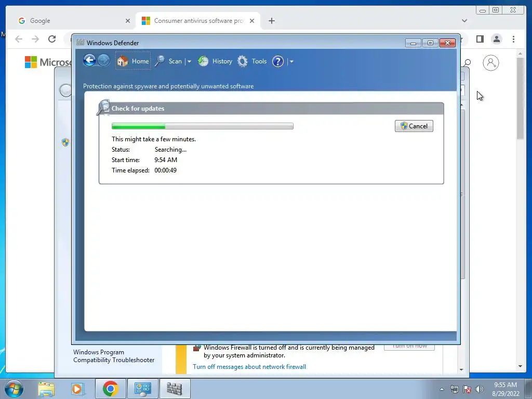Open a new Chrome tab
Viewport: 532px width, 399px height.
tap(271, 21)
